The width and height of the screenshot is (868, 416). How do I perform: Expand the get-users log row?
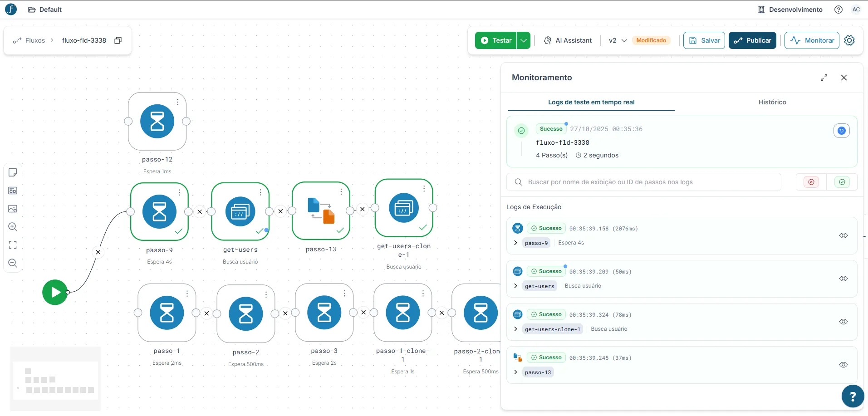(515, 286)
